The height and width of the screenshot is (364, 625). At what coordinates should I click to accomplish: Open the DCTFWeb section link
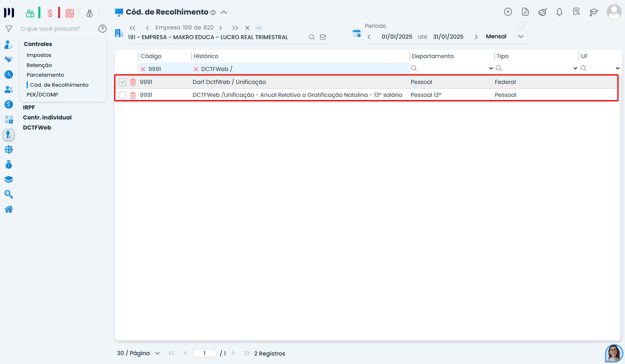(37, 128)
